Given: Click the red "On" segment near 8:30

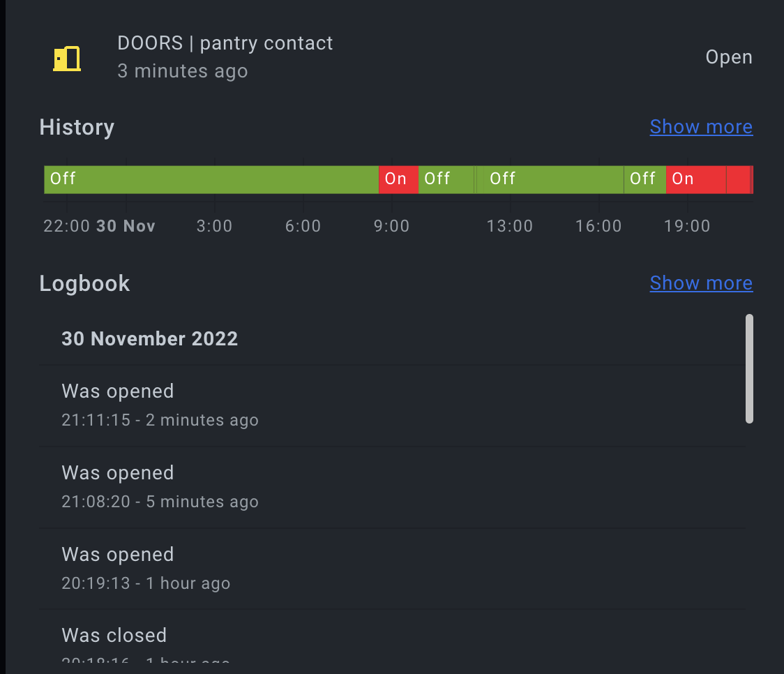Looking at the screenshot, I should [x=398, y=179].
